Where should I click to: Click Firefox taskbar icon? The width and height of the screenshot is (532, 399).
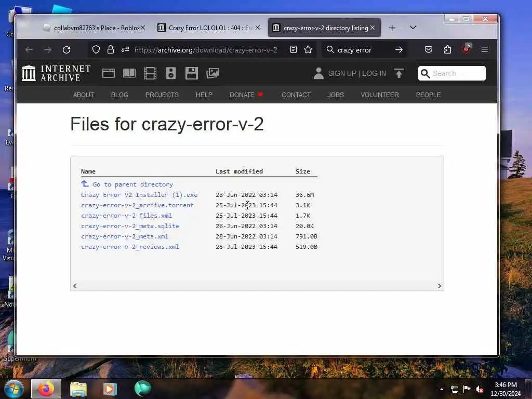pos(46,389)
